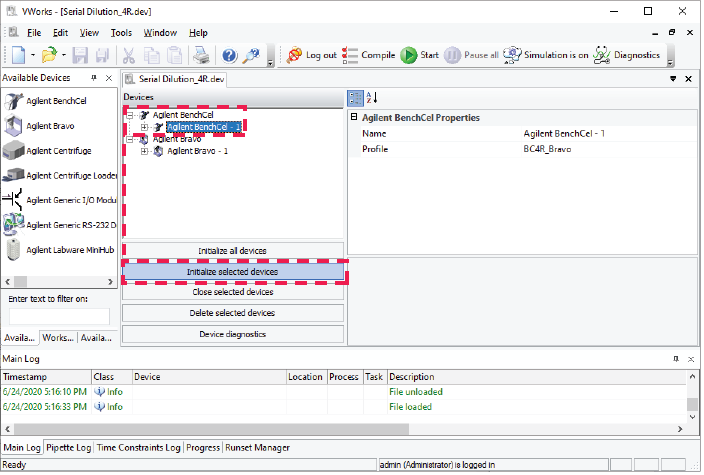This screenshot has height=475, width=704.
Task: Open the dropdown arrow beside Open folder
Action: pyautogui.click(x=64, y=55)
